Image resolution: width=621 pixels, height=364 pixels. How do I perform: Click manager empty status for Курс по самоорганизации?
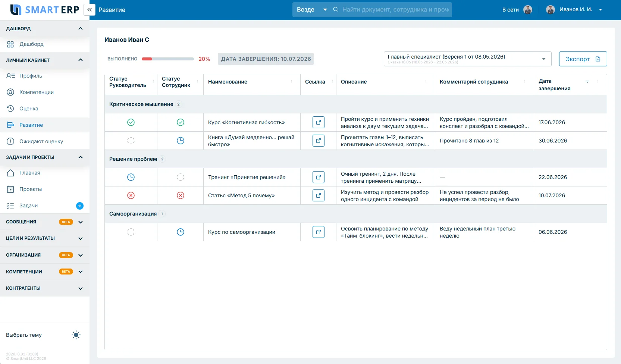tap(131, 232)
